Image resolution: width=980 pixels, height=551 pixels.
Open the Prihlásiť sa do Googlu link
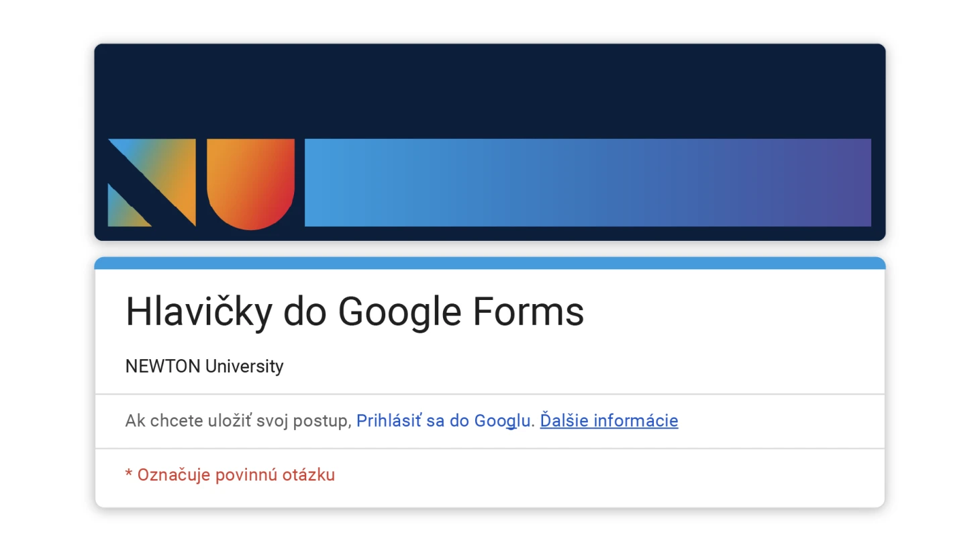point(444,421)
